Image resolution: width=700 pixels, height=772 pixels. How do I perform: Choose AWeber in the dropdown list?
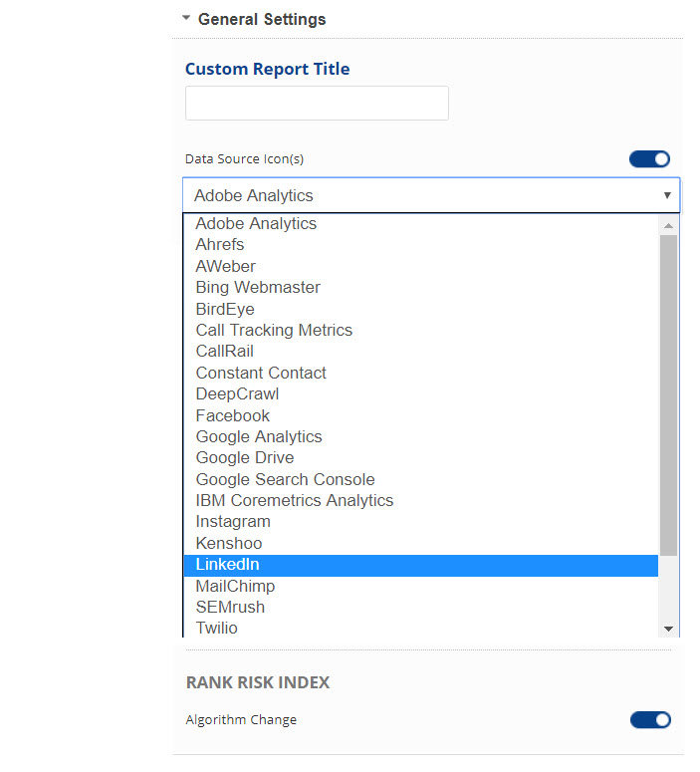click(226, 266)
